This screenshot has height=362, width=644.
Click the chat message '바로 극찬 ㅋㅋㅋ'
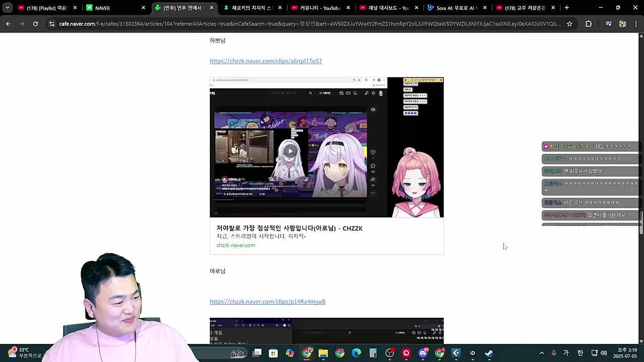(591, 203)
